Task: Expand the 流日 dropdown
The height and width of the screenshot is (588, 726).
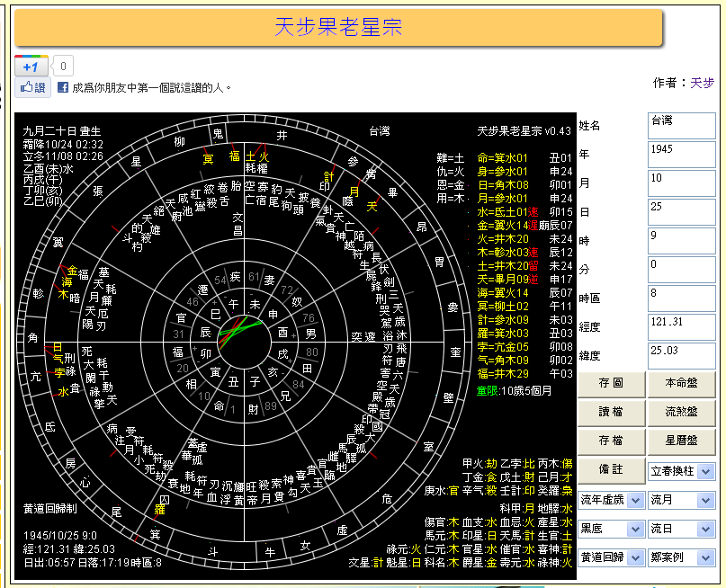Action: click(681, 528)
